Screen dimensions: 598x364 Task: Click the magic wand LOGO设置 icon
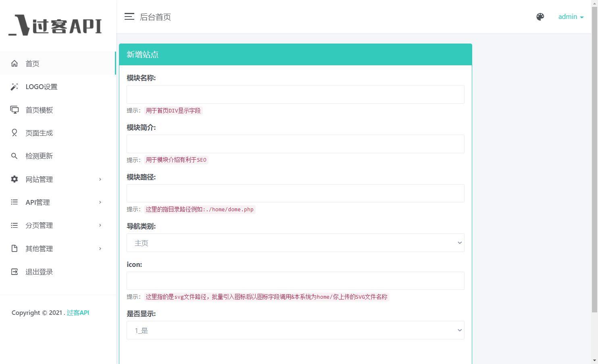(15, 87)
